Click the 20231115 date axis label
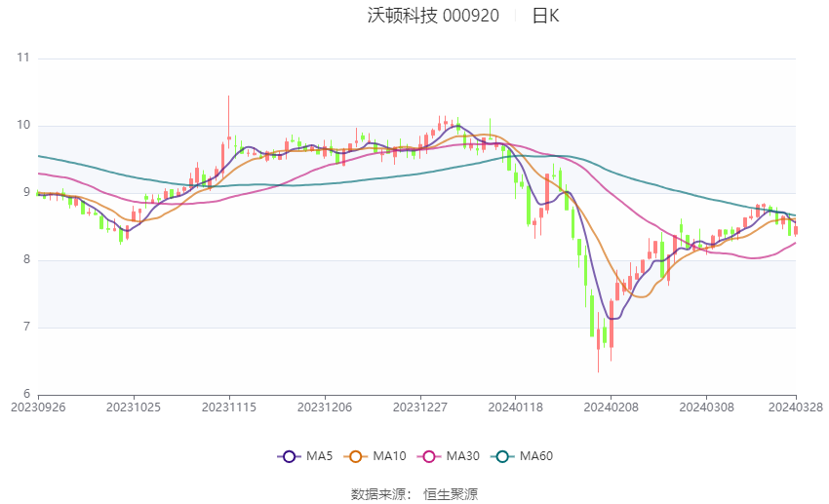The height and width of the screenshot is (504, 829). click(x=229, y=407)
